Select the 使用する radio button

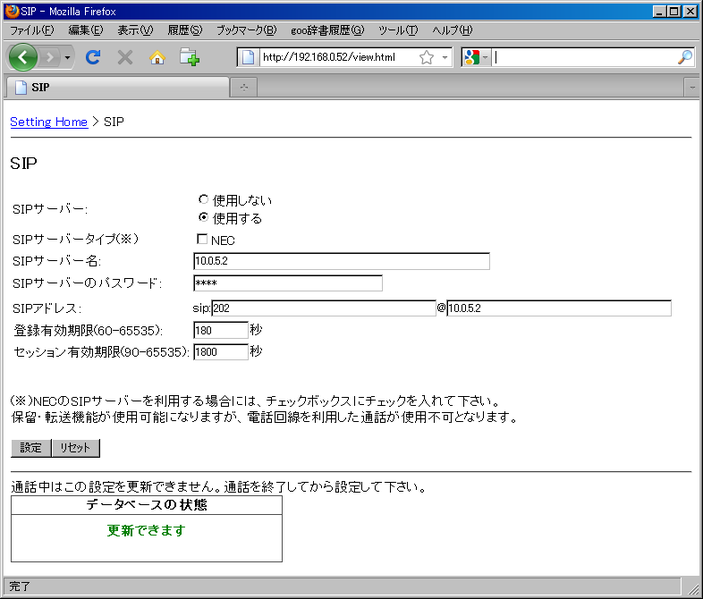[x=203, y=218]
